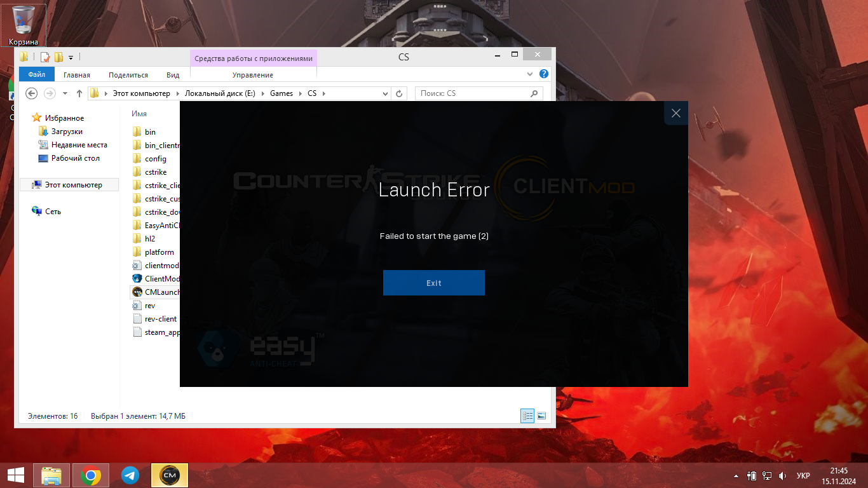This screenshot has height=488, width=868.
Task: Select the ClientMod application file
Action: click(x=156, y=279)
